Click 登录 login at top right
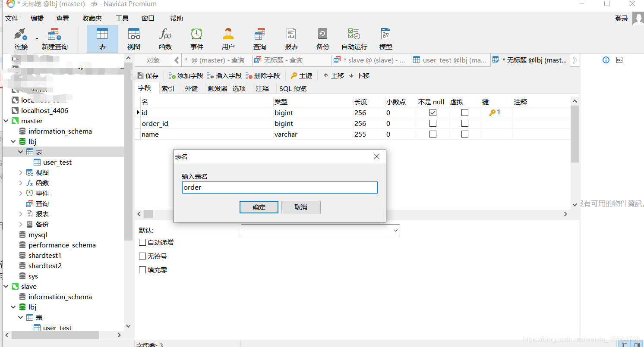 coord(621,19)
